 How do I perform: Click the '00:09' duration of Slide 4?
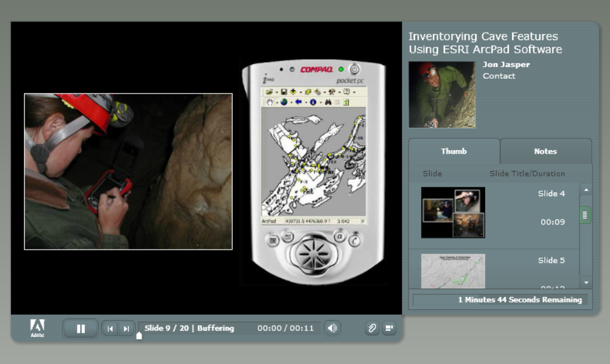pyautogui.click(x=552, y=222)
